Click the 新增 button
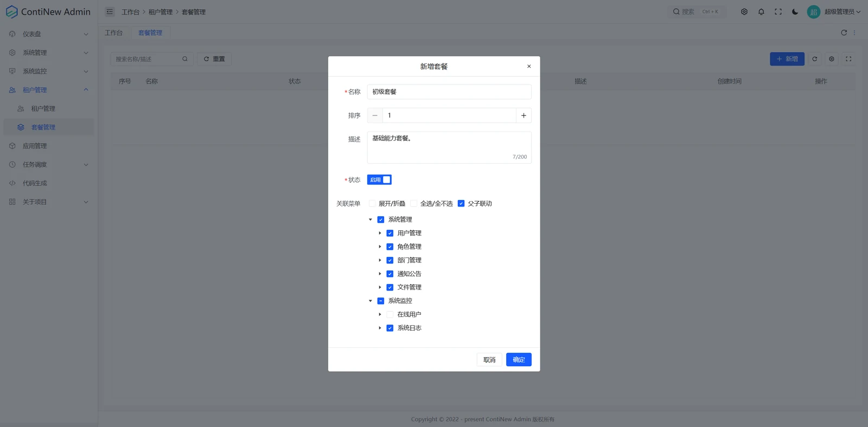 pyautogui.click(x=787, y=59)
